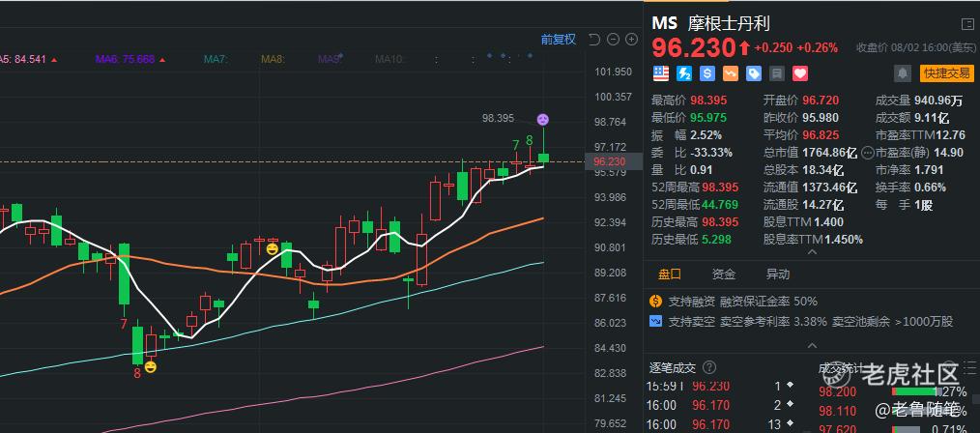Click the gold dollar 支持融资 icon
Screen dimensions: 980x433
(655, 302)
